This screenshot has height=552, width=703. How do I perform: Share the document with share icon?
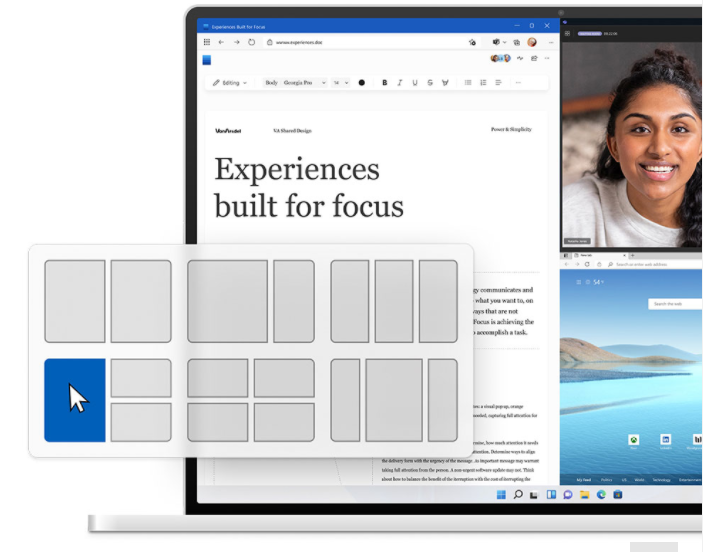pyautogui.click(x=534, y=58)
